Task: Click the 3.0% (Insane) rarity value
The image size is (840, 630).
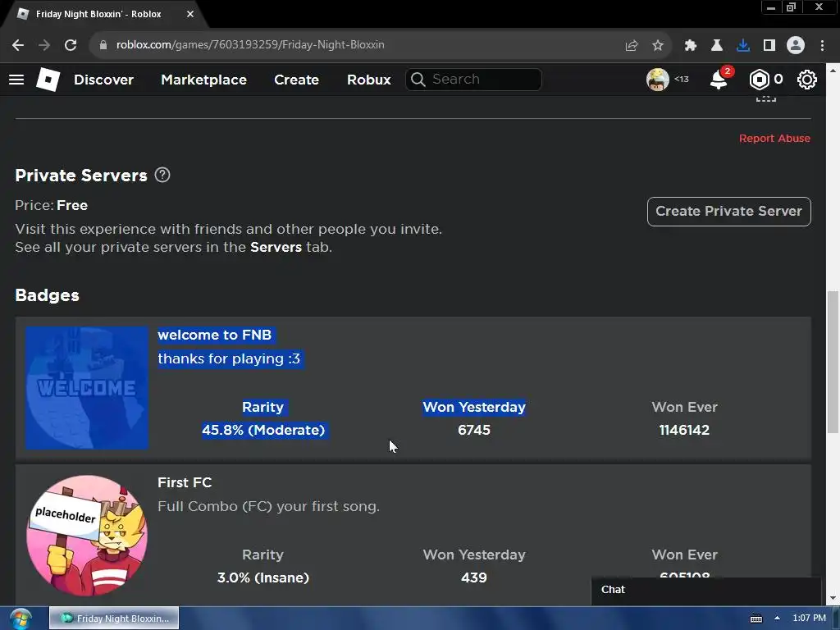Action: tap(263, 578)
